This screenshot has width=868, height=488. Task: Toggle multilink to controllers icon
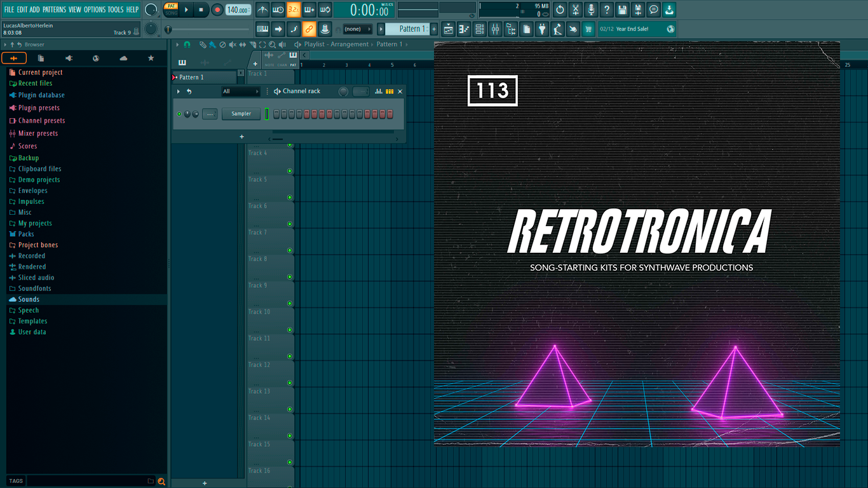(x=309, y=29)
